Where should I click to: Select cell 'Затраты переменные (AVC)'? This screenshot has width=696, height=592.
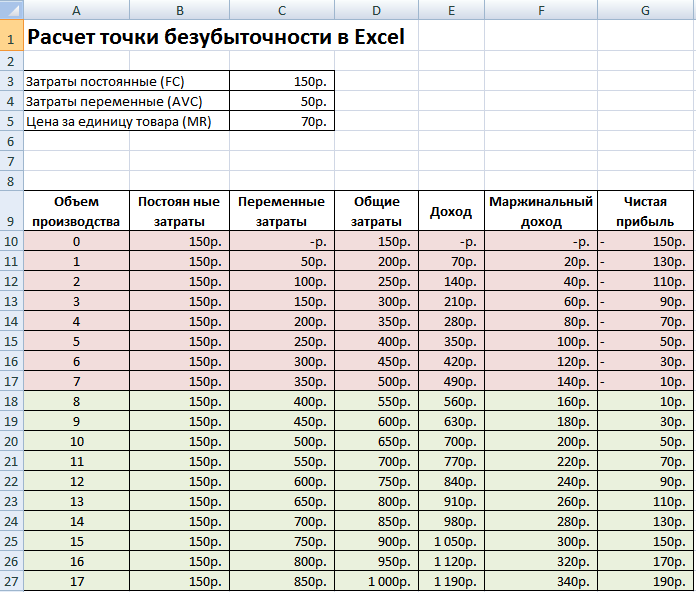[127, 101]
